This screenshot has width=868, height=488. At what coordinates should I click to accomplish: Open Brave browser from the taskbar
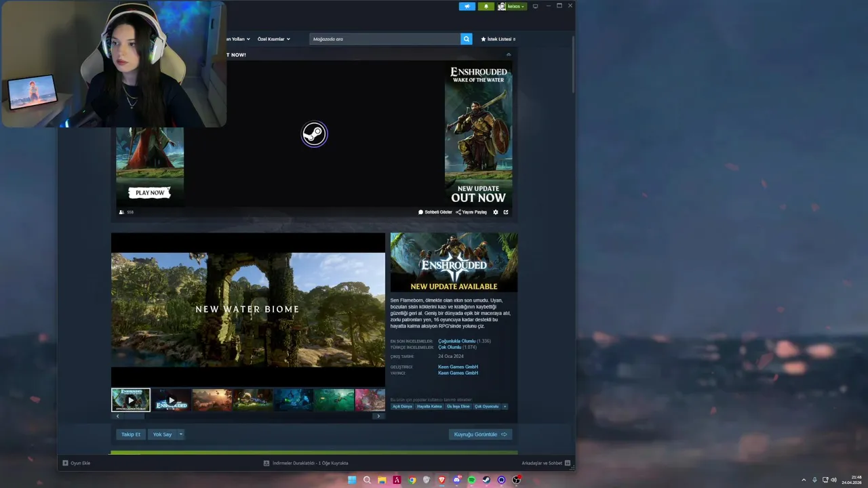[x=441, y=480]
